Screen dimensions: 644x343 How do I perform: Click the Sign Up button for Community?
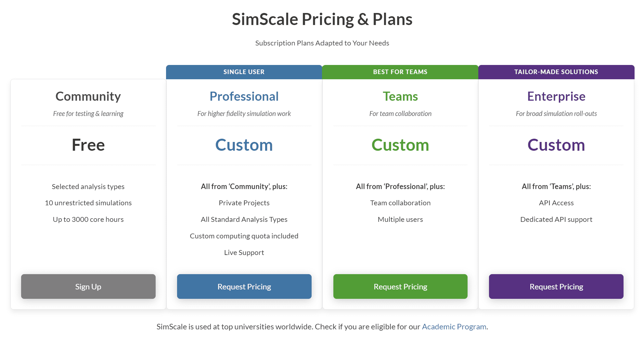coord(88,286)
